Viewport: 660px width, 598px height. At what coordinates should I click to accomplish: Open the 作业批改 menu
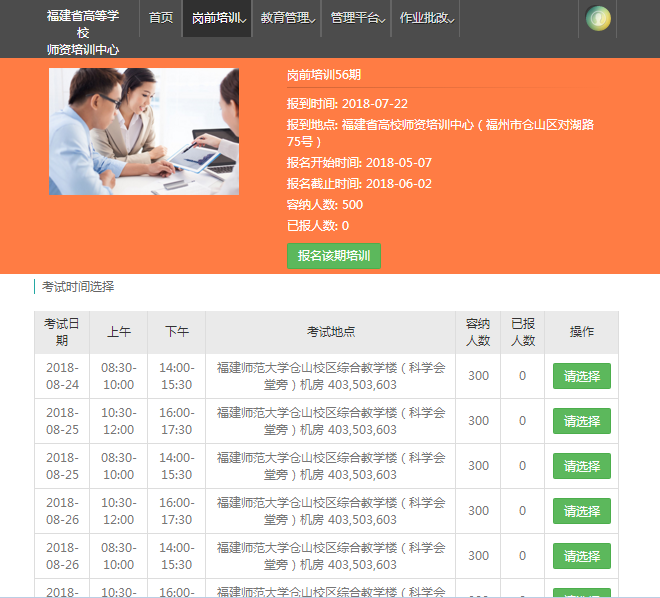click(x=427, y=18)
